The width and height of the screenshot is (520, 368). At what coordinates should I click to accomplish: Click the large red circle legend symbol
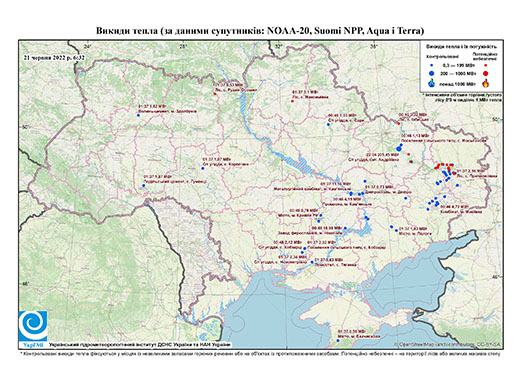[486, 73]
